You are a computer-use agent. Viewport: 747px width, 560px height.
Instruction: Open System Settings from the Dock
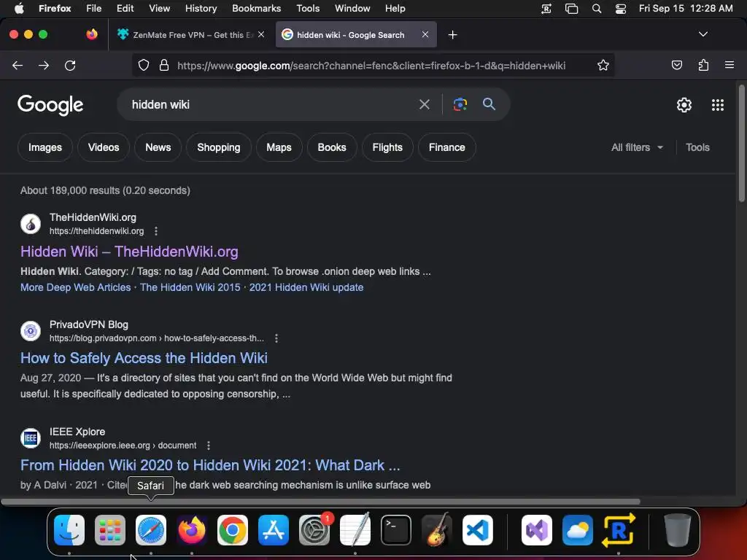click(x=314, y=530)
